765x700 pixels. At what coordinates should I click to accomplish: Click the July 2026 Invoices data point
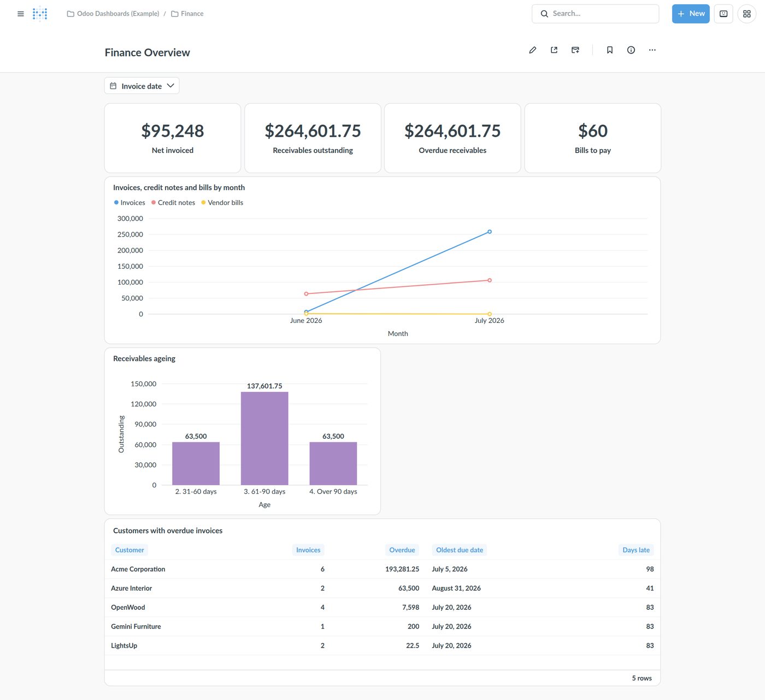[490, 232]
